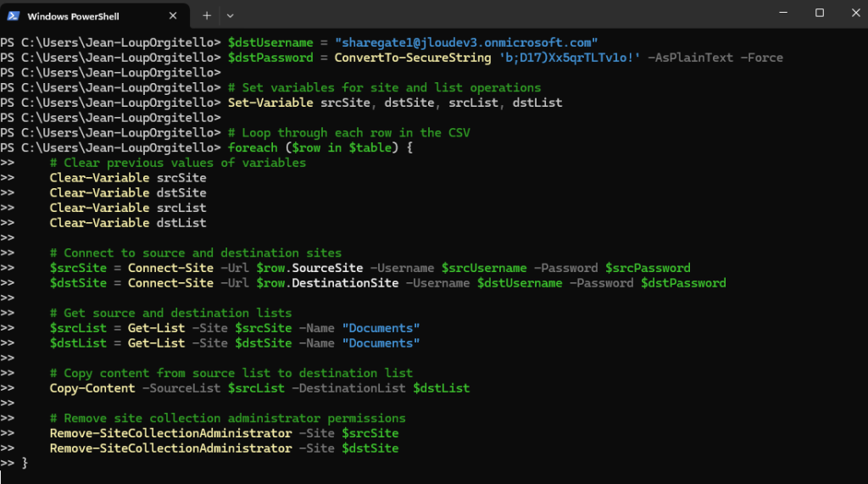Viewport: 868px width, 484px height.
Task: Click the PowerShell icon in the tab
Action: pyautogui.click(x=14, y=16)
